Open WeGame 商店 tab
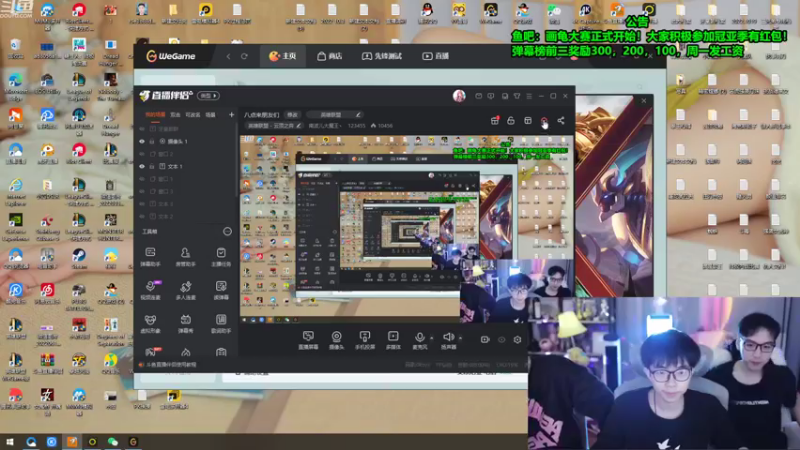 (x=330, y=56)
